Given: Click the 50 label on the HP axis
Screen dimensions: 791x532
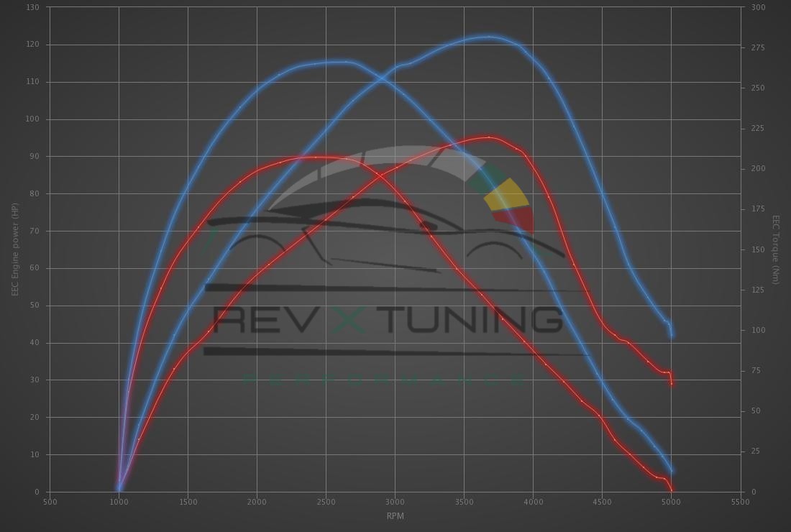Looking at the screenshot, I should 35,306.
